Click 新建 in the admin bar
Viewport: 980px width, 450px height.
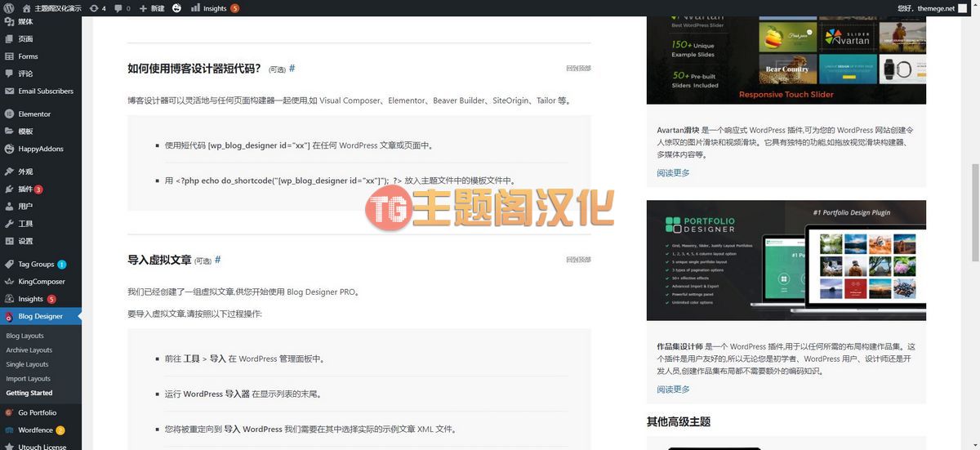(152, 8)
